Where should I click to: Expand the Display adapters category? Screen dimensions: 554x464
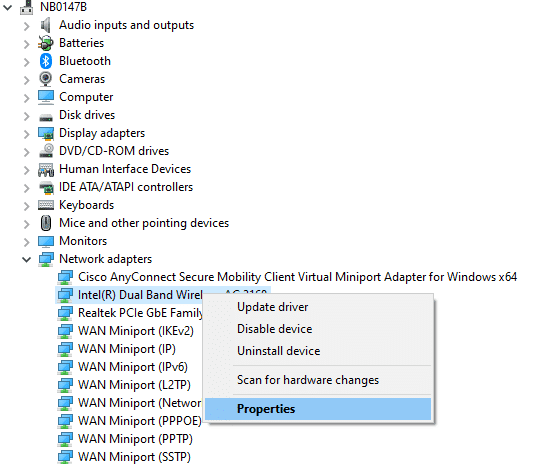26,134
